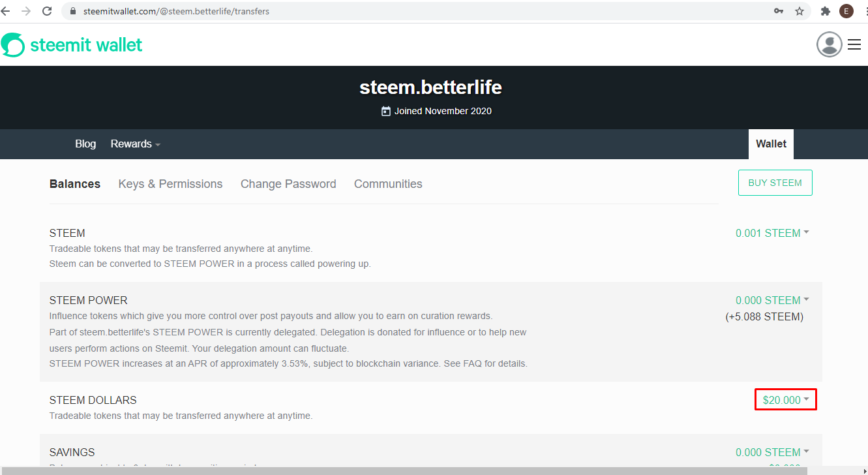Open the user account avatar icon
This screenshot has height=475, width=868.
click(x=830, y=44)
